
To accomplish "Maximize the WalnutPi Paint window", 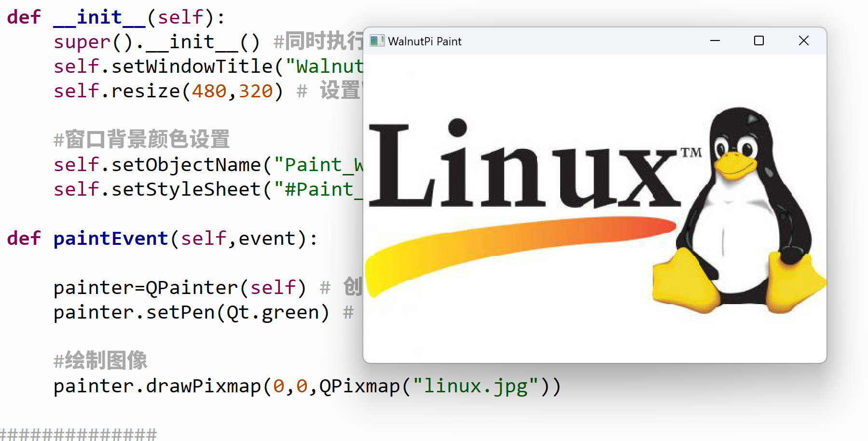I will click(x=758, y=41).
